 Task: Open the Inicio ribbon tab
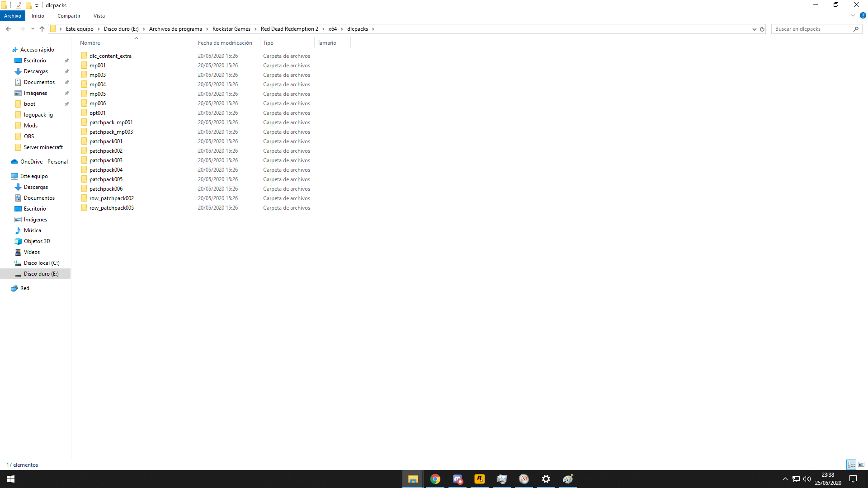[38, 16]
